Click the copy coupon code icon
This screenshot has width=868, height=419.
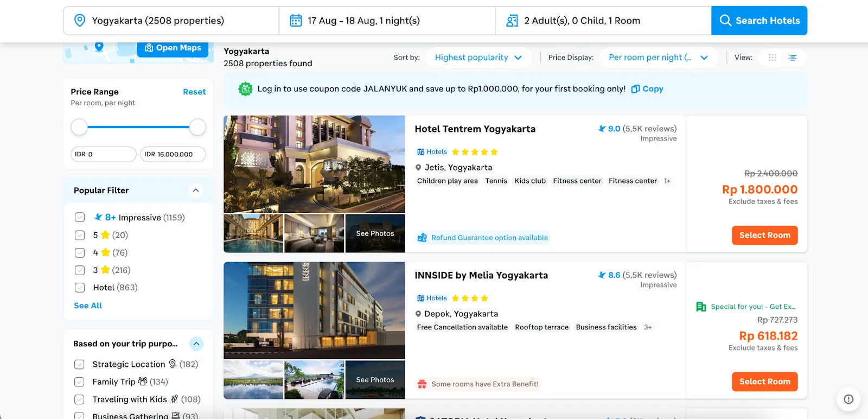(635, 89)
